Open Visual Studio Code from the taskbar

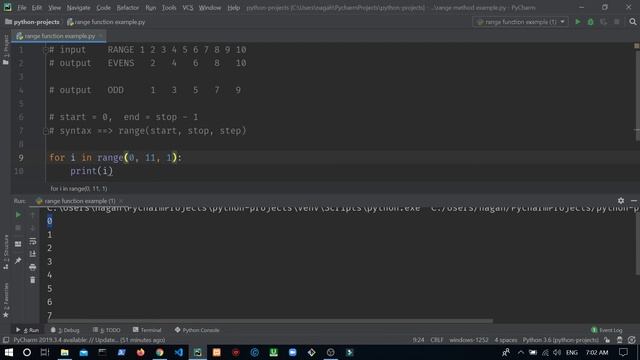[x=179, y=352]
